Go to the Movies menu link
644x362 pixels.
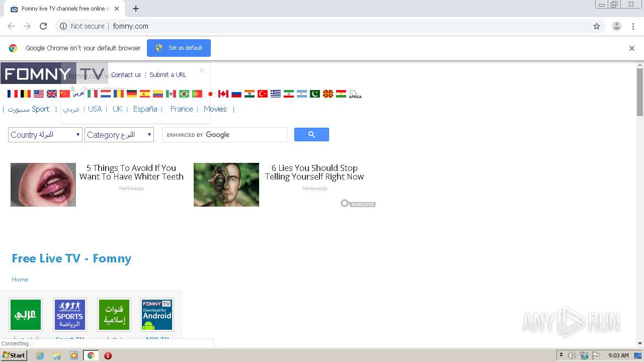coord(215,109)
